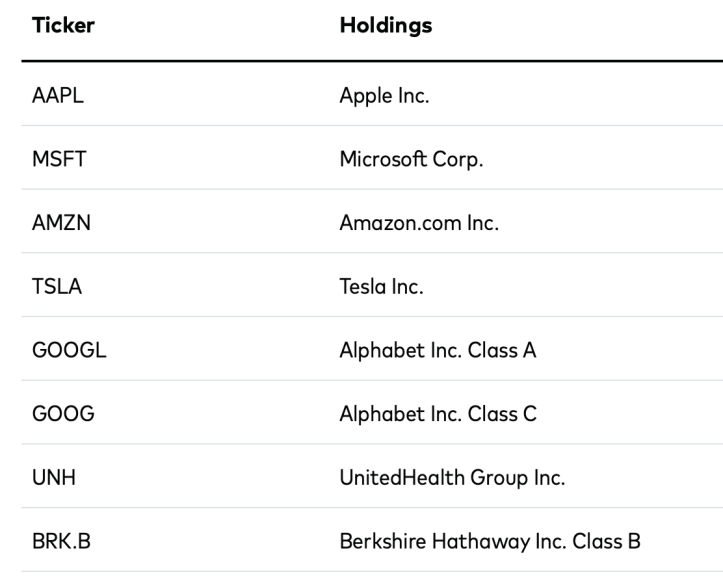This screenshot has width=723, height=581.
Task: Click the Amazon.com Inc. holding name
Action: pyautogui.click(x=419, y=223)
